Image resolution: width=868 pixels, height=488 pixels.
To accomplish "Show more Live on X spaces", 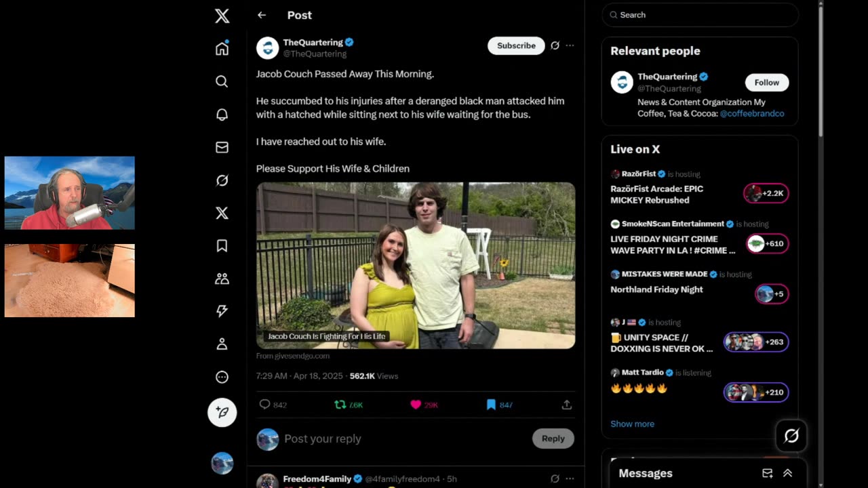I will [632, 424].
